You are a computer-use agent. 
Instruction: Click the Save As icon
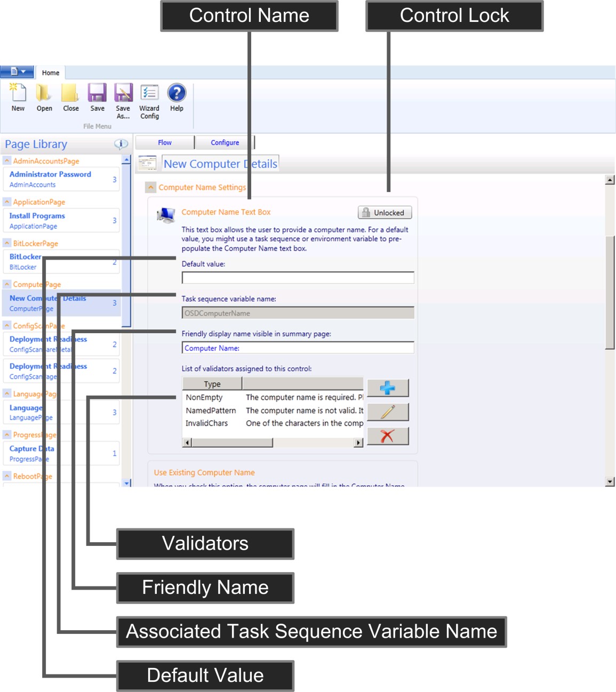point(123,96)
